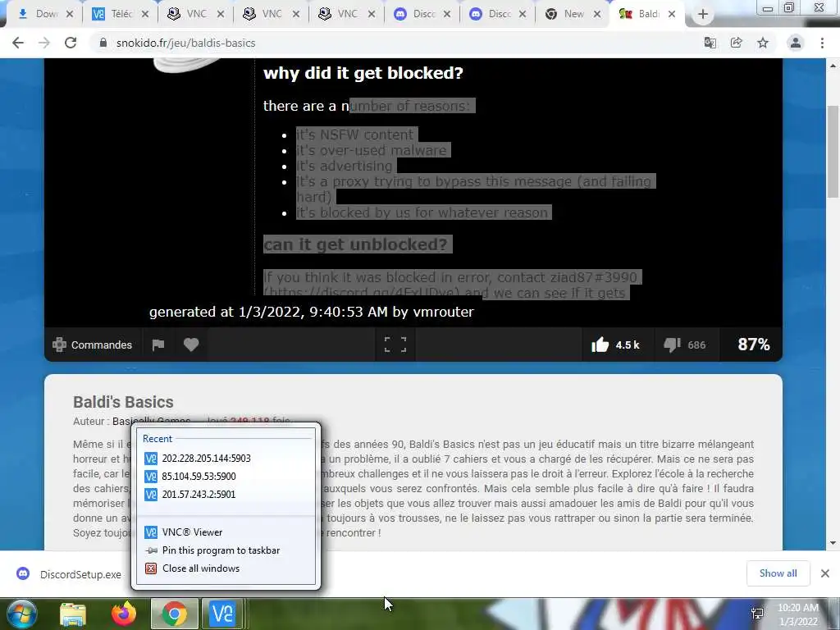Open the Commandes game controls button
This screenshot has height=630, width=840.
pos(92,345)
